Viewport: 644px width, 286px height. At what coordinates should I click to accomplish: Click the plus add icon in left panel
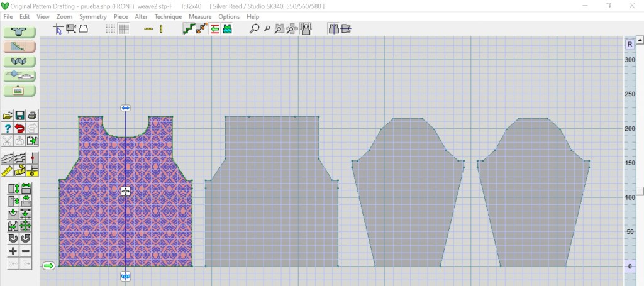tap(13, 251)
